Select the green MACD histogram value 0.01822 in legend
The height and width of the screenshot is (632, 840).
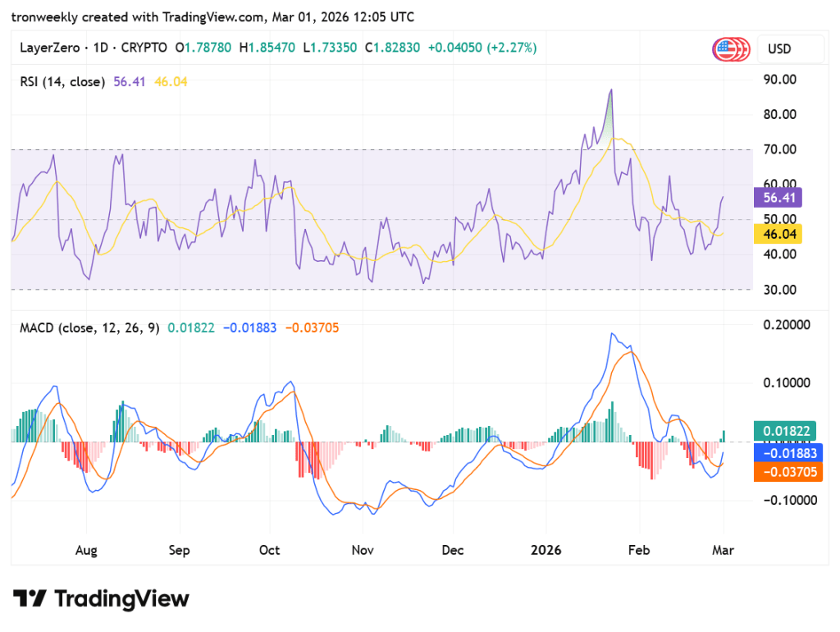tap(190, 327)
